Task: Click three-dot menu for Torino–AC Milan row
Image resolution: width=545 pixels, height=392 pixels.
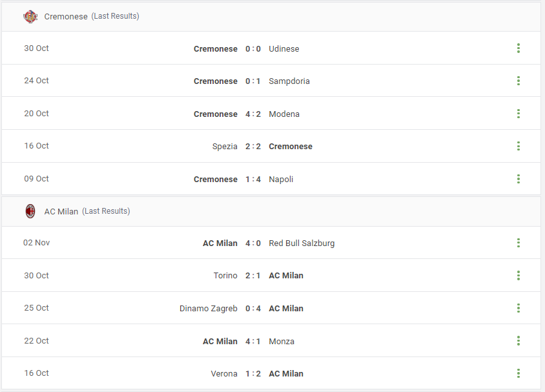Action: [519, 276]
